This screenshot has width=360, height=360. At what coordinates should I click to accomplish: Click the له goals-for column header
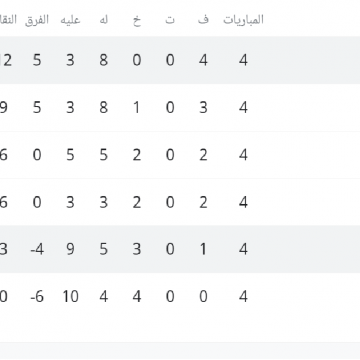click(104, 20)
